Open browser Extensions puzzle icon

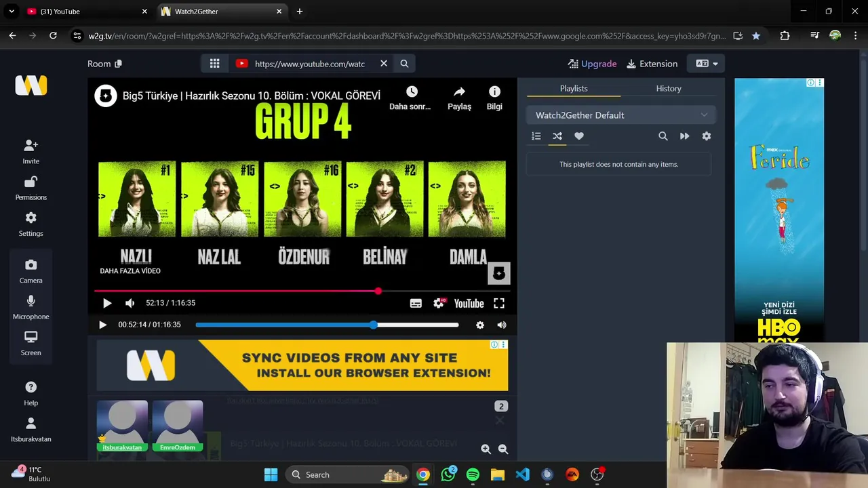pyautogui.click(x=785, y=36)
